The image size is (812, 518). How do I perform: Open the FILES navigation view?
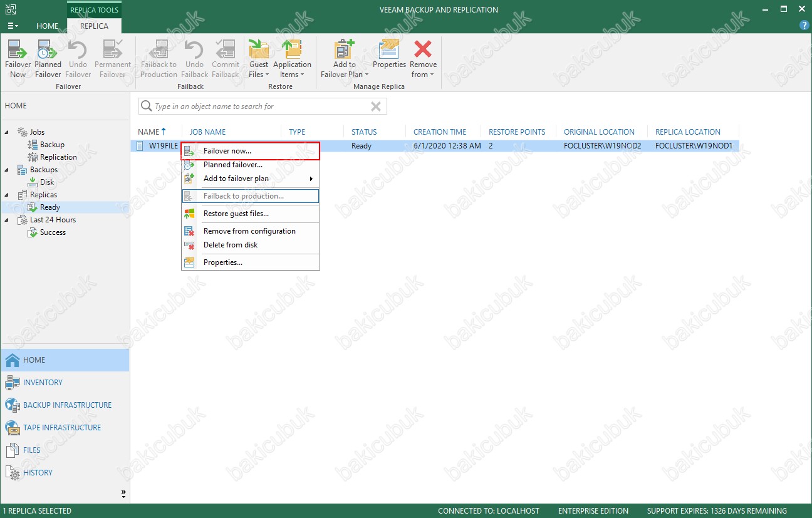[65, 450]
